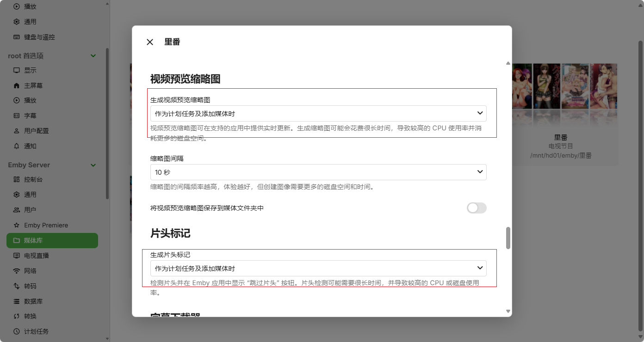The width and height of the screenshot is (644, 342).
Task: Open the 转码 server settings
Action: coord(52,286)
